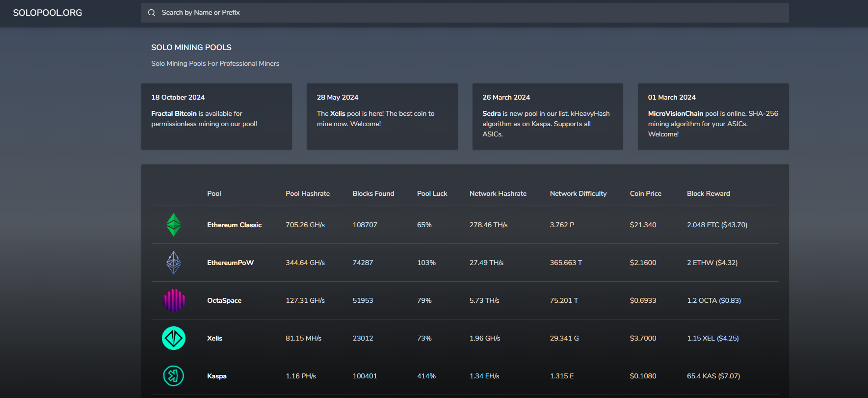Image resolution: width=868 pixels, height=398 pixels.
Task: Open the Kaspa pool link
Action: click(216, 376)
